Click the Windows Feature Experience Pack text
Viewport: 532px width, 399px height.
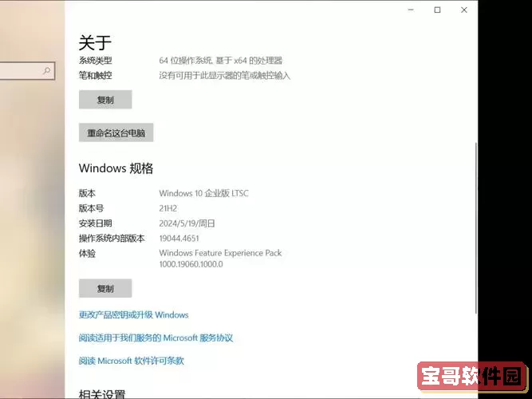point(220,253)
